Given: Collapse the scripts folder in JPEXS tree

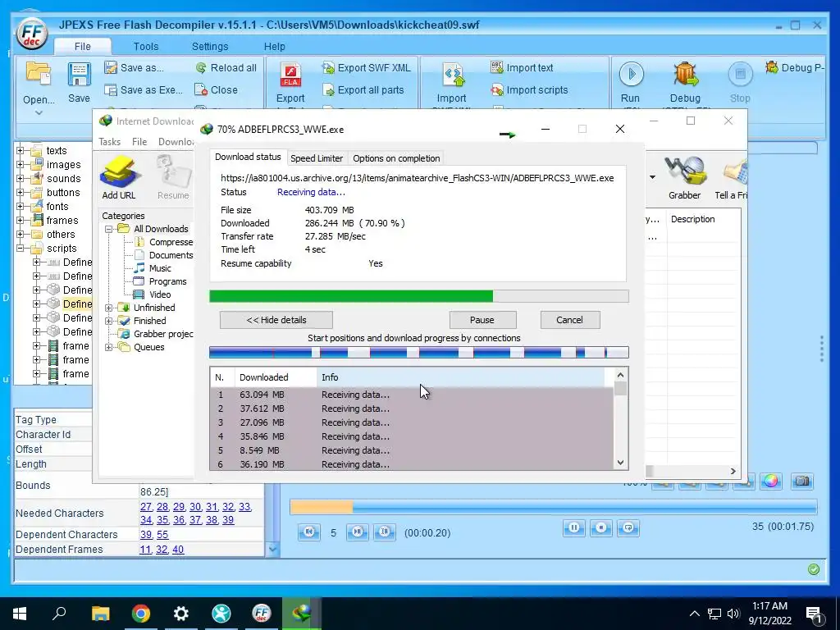Looking at the screenshot, I should tap(21, 248).
